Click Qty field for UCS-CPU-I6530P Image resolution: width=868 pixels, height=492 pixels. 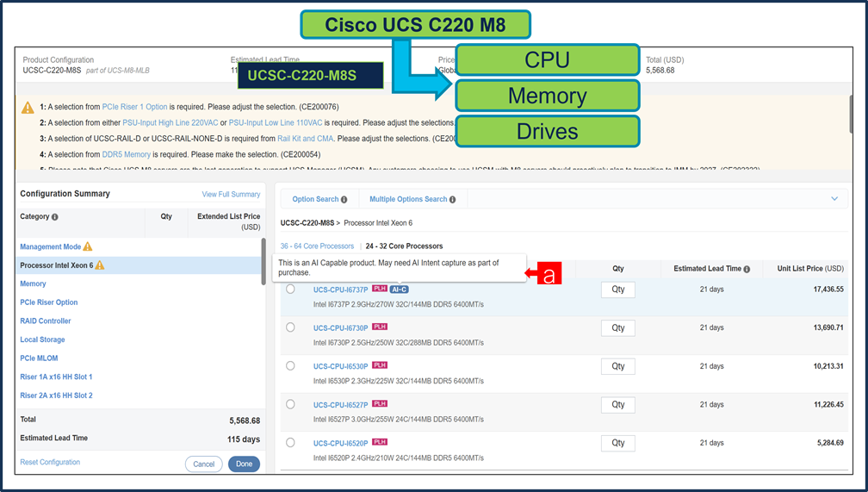pyautogui.click(x=617, y=366)
